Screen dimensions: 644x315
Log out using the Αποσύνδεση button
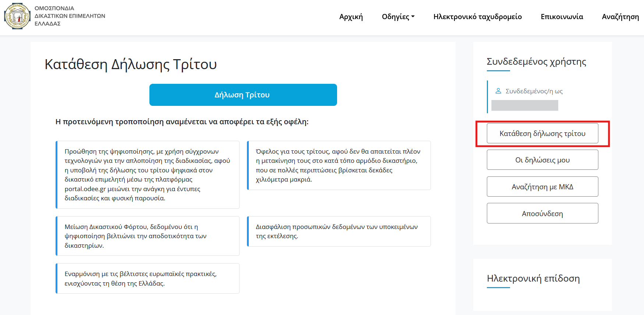pyautogui.click(x=542, y=213)
